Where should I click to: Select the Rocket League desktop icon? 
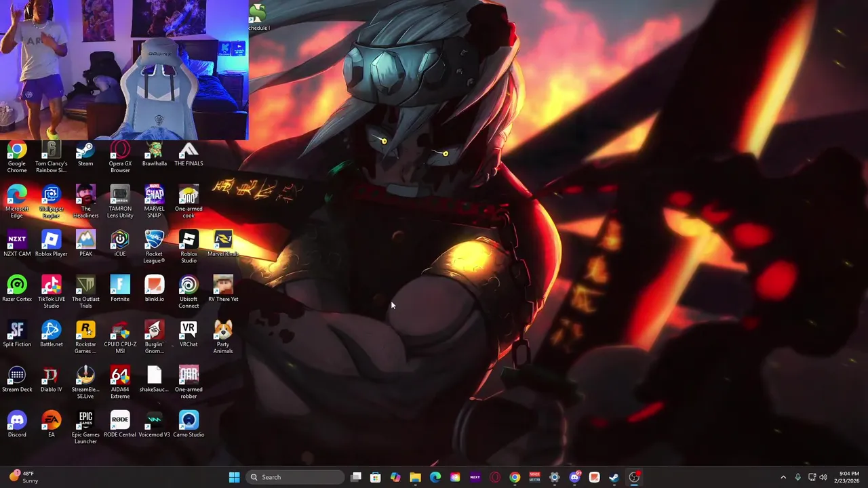pos(155,247)
